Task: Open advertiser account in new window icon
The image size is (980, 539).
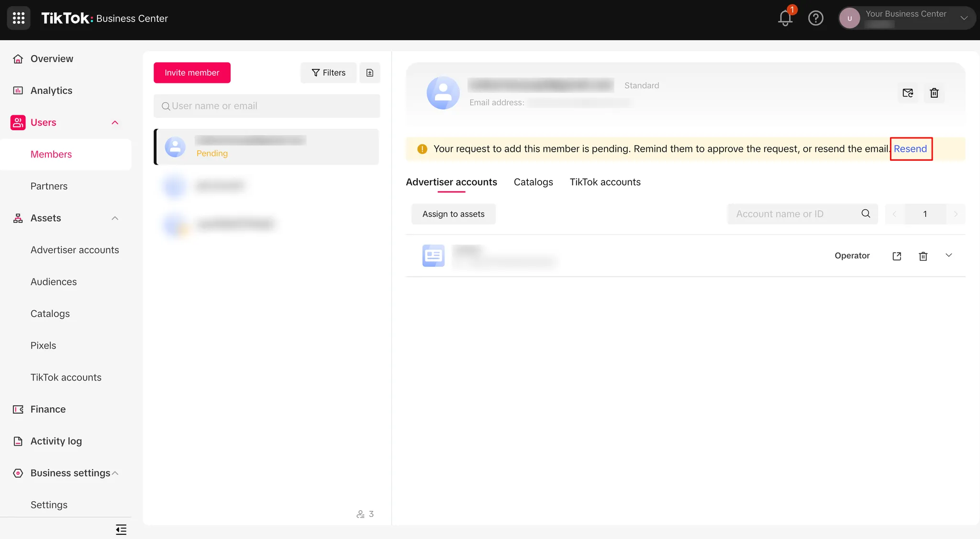Action: coord(897,256)
